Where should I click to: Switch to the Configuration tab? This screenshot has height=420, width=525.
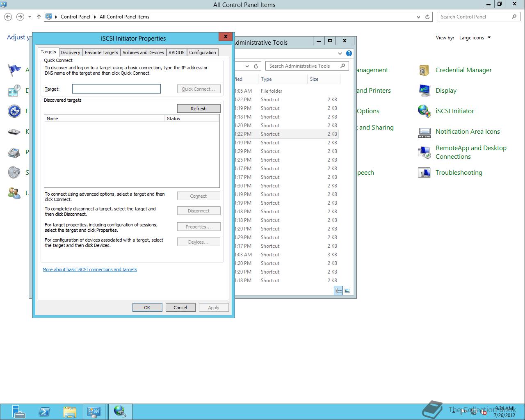coord(203,52)
